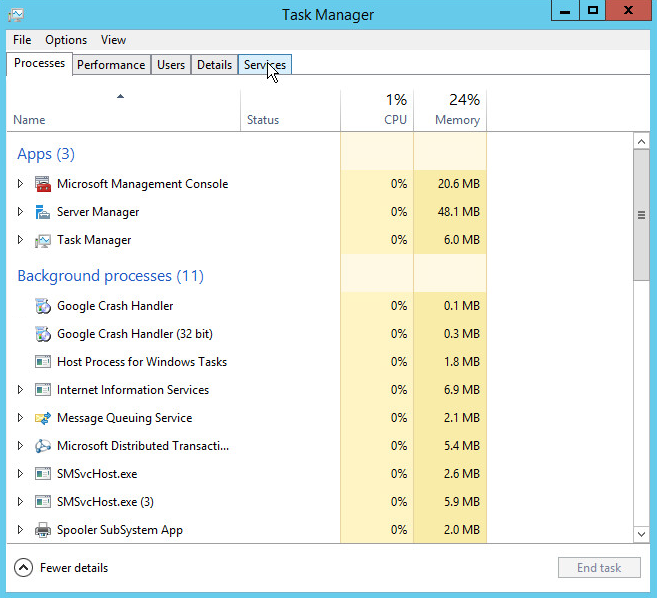This screenshot has height=598, width=657.
Task: Click the Google Crash Handler (32 bit) icon
Action: coord(42,334)
